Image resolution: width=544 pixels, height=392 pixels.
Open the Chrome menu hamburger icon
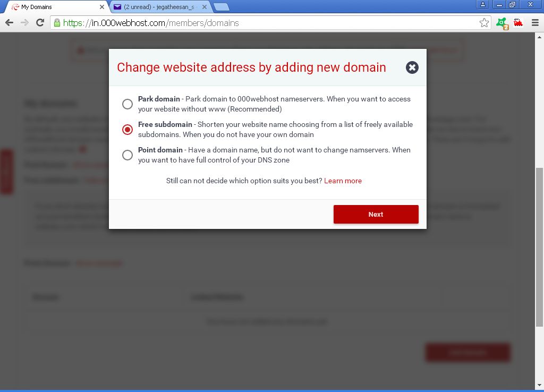click(x=535, y=23)
